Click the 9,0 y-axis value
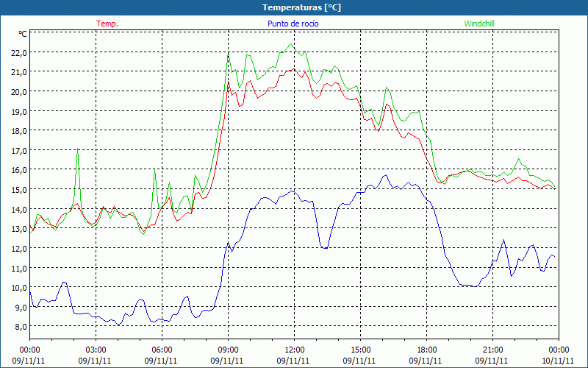This screenshot has width=588, height=368. point(21,307)
